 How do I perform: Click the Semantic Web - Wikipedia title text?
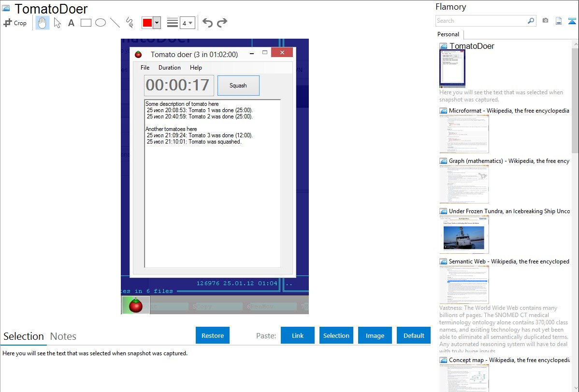509,261
